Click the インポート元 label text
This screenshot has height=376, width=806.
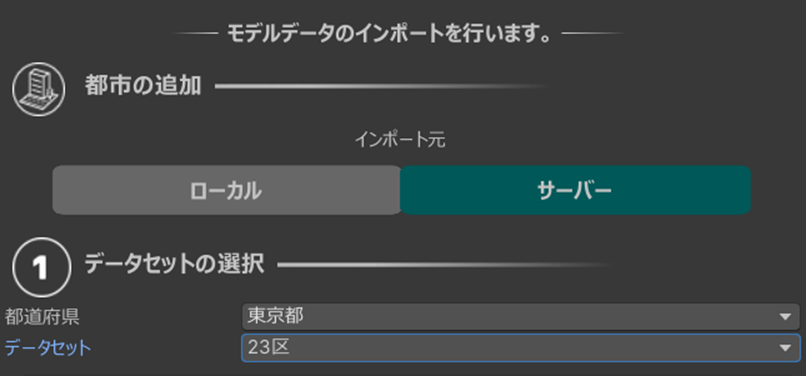point(400,140)
